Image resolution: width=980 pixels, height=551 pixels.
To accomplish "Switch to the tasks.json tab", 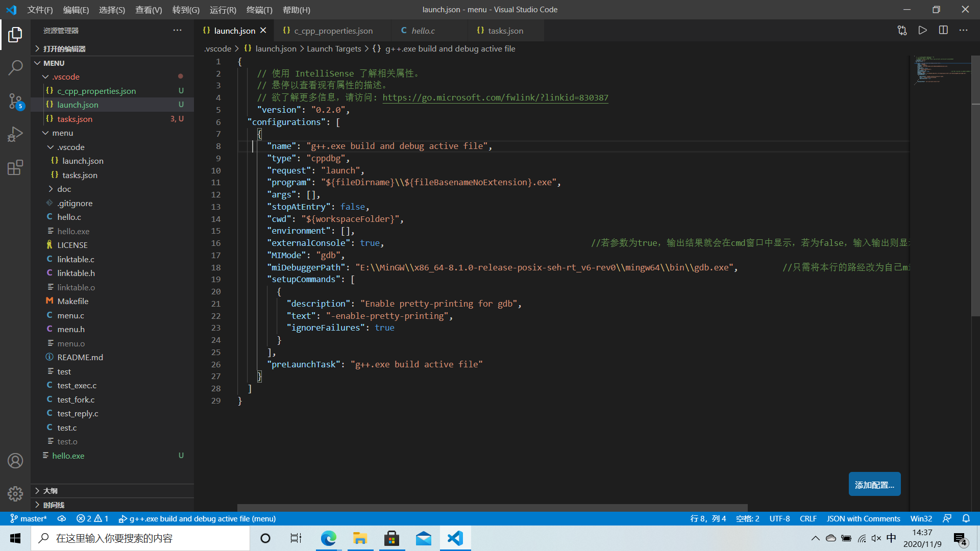I will tap(505, 31).
